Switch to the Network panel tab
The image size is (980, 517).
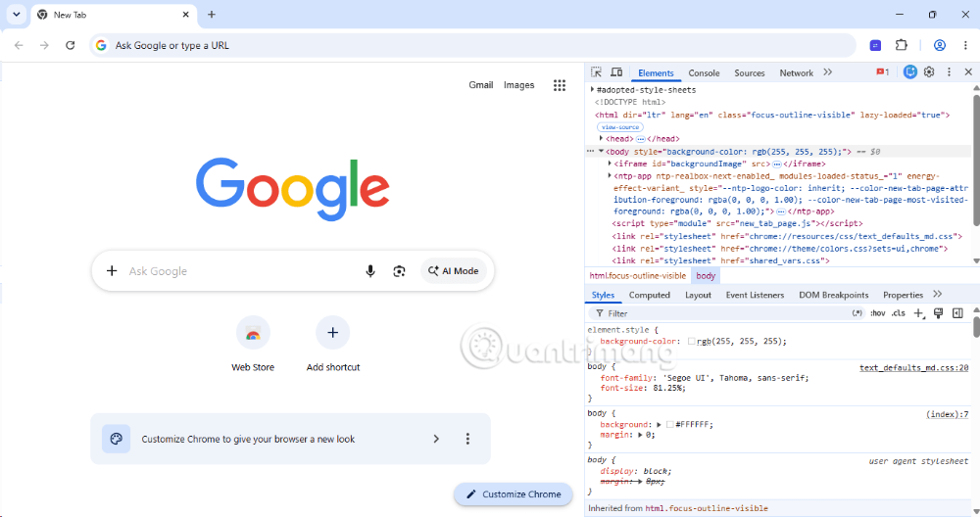point(796,73)
